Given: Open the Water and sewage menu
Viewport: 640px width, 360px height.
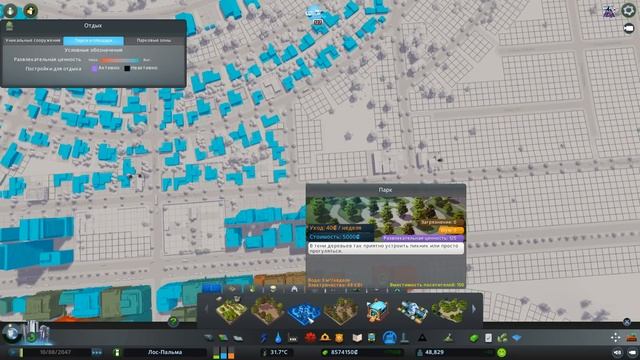Looking at the screenshot, I should click(278, 338).
